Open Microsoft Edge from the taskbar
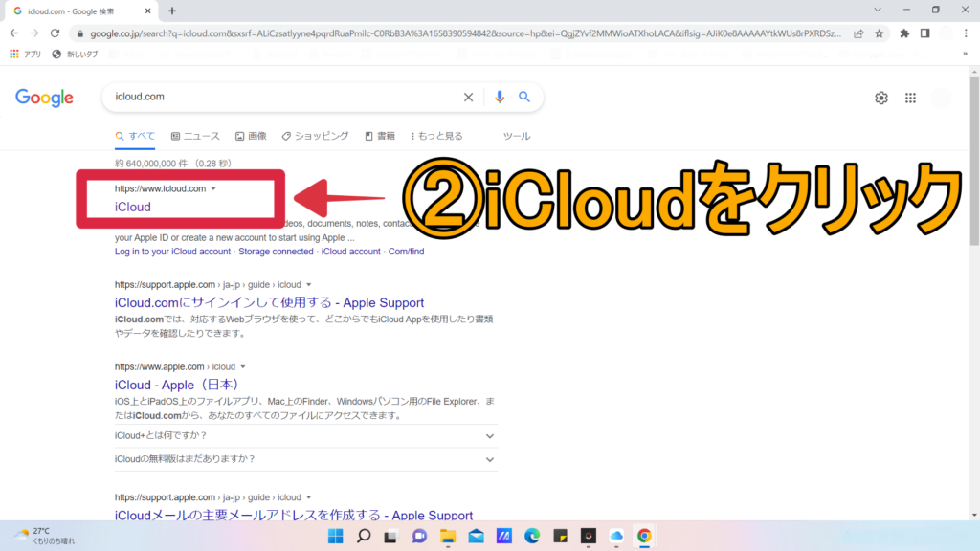This screenshot has width=980, height=551. [532, 536]
